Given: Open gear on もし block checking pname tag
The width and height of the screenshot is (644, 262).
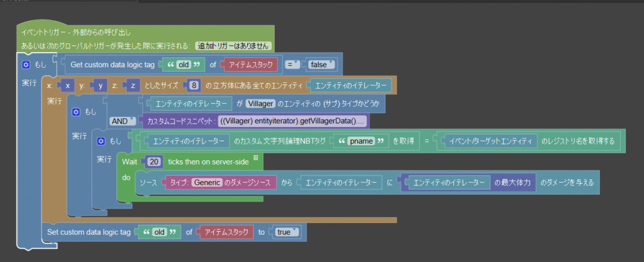Looking at the screenshot, I should click(x=101, y=141).
